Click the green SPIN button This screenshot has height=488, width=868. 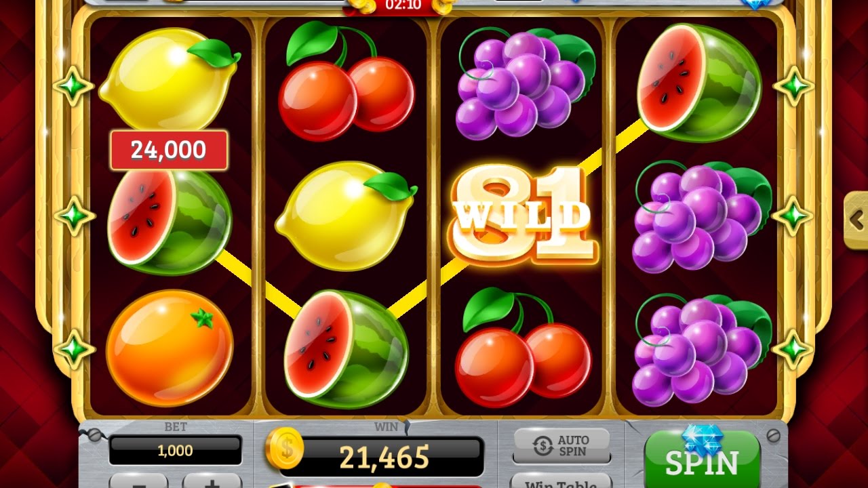[702, 460]
